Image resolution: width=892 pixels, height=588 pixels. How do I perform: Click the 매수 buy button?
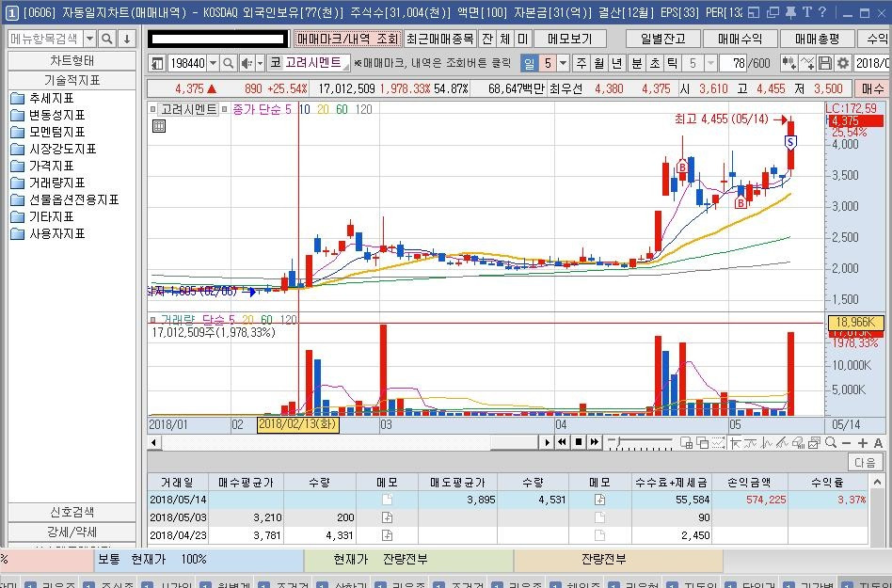pos(872,88)
